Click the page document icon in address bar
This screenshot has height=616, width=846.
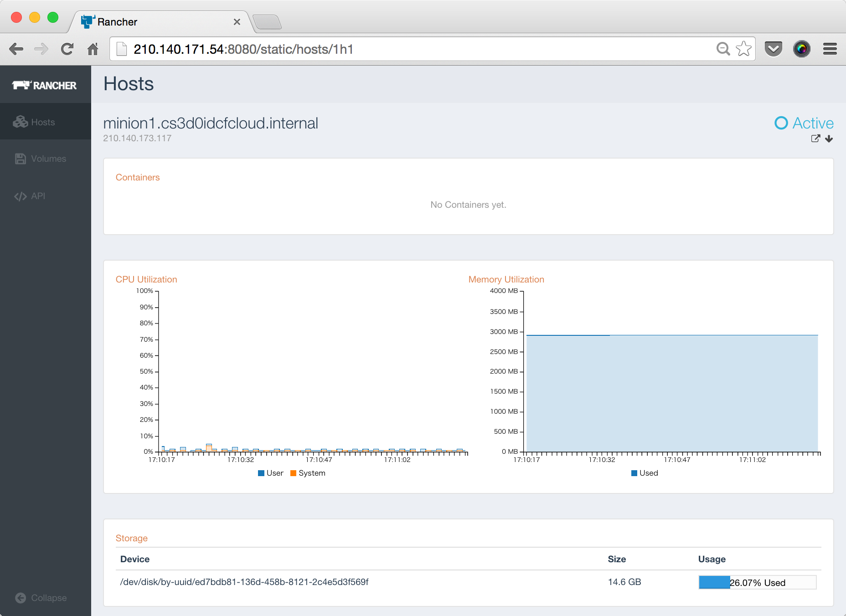(122, 49)
